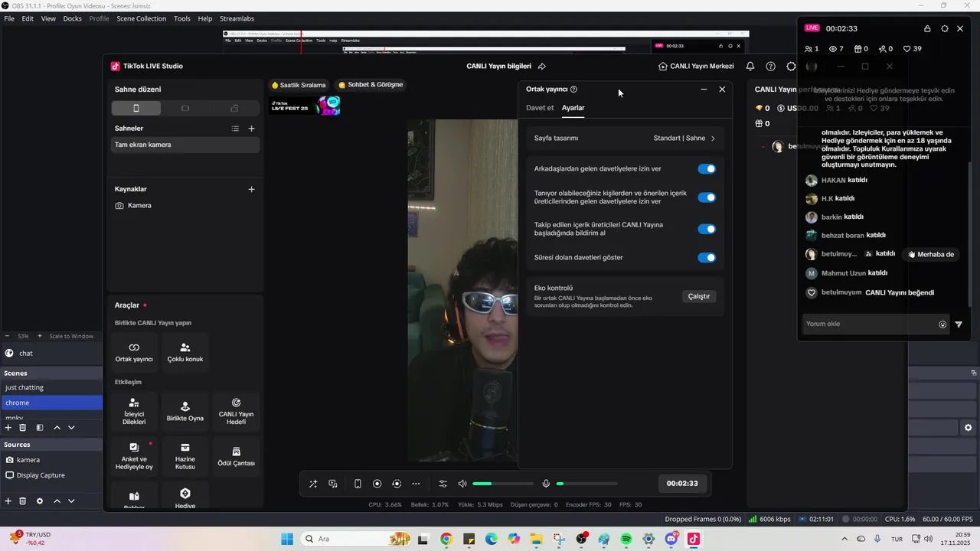Open Anket ve Hediyeyle oy tool

coord(134,456)
